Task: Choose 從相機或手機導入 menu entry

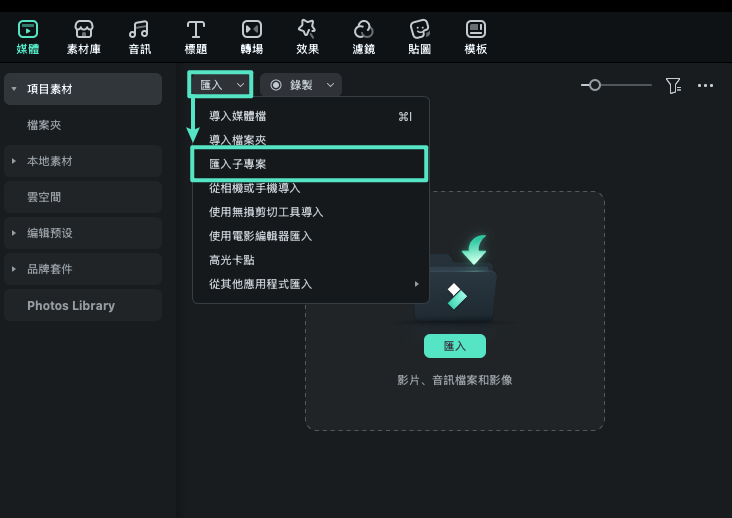Action: (x=310, y=188)
